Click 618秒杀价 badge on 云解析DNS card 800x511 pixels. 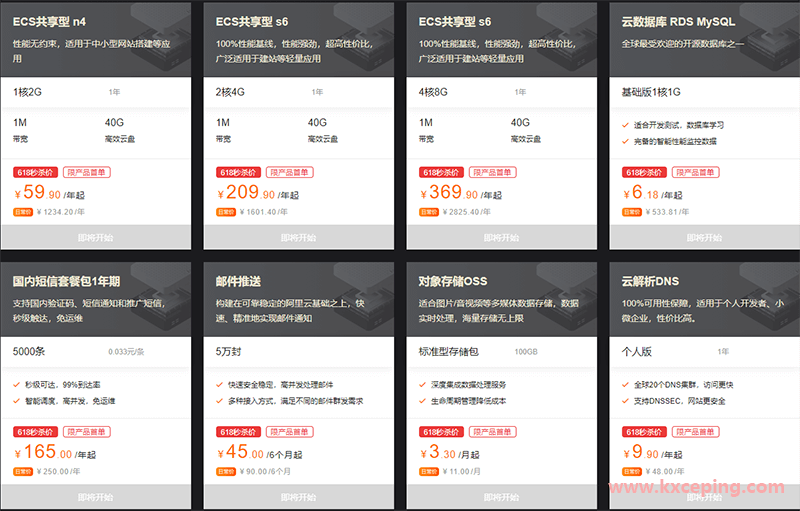click(644, 432)
